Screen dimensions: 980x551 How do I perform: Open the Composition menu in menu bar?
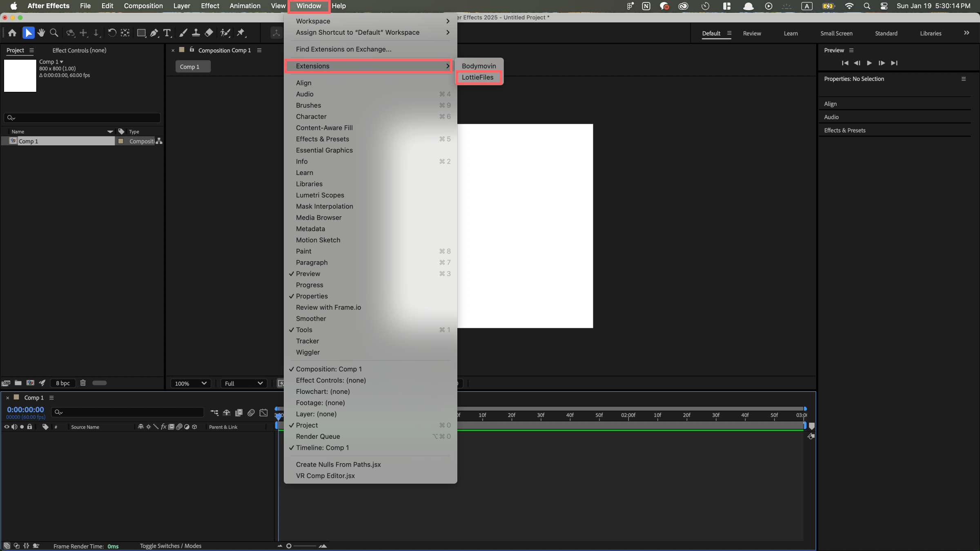pyautogui.click(x=143, y=6)
